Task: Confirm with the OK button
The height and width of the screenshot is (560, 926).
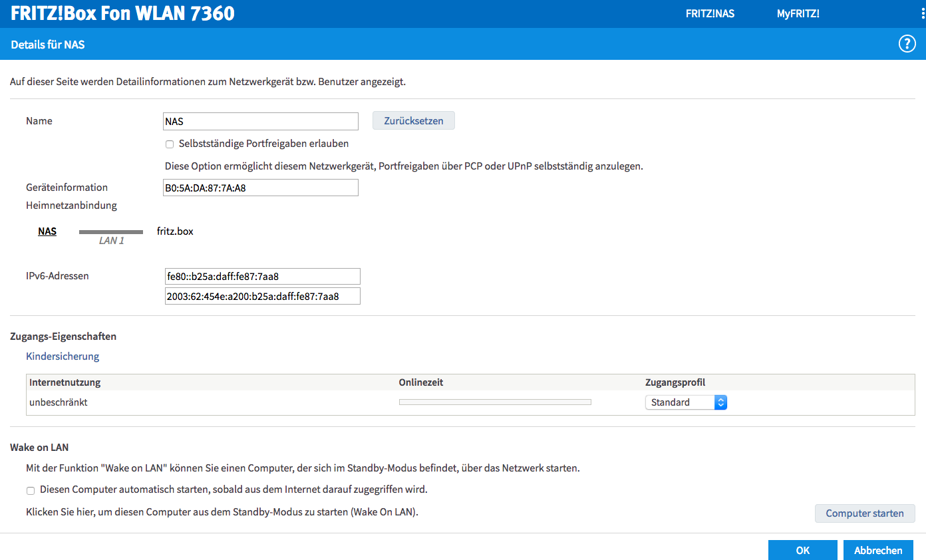Action: tap(803, 550)
